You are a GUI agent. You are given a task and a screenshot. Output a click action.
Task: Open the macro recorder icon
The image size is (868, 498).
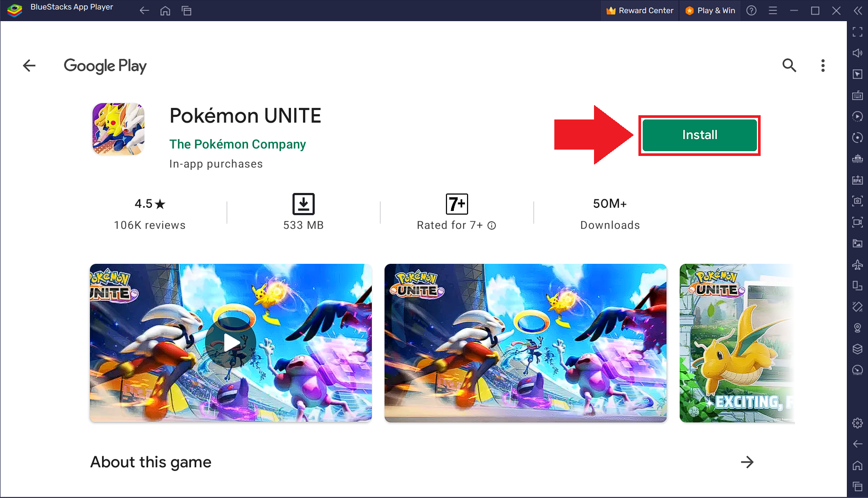858,116
